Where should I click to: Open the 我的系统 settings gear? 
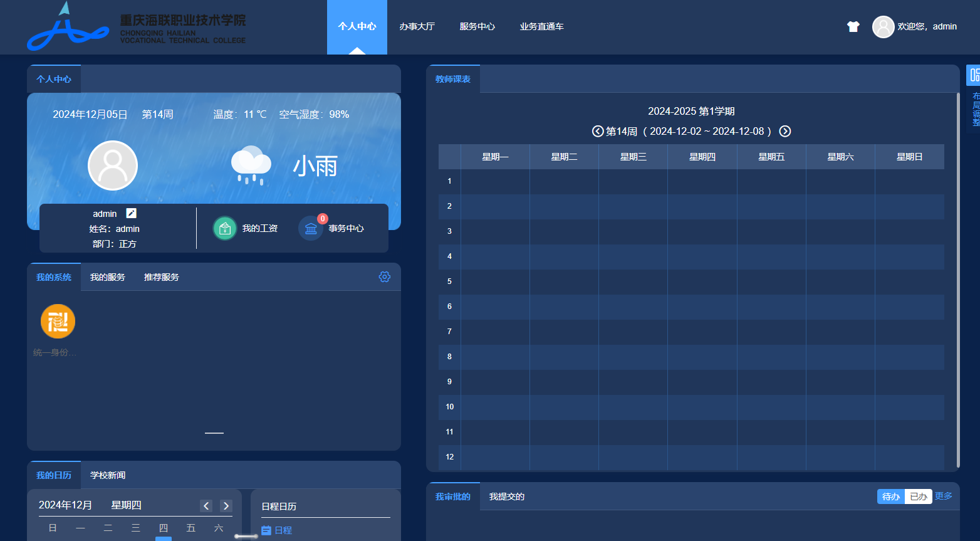(x=385, y=277)
